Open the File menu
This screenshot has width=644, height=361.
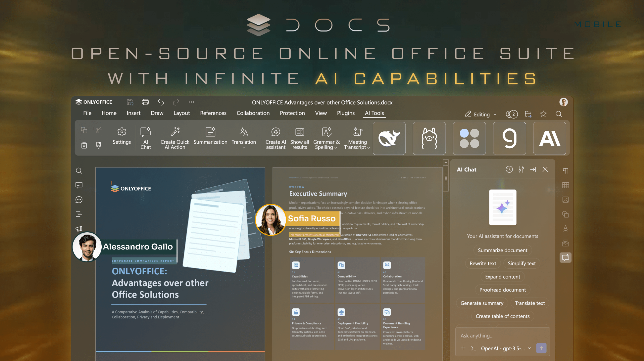[87, 113]
